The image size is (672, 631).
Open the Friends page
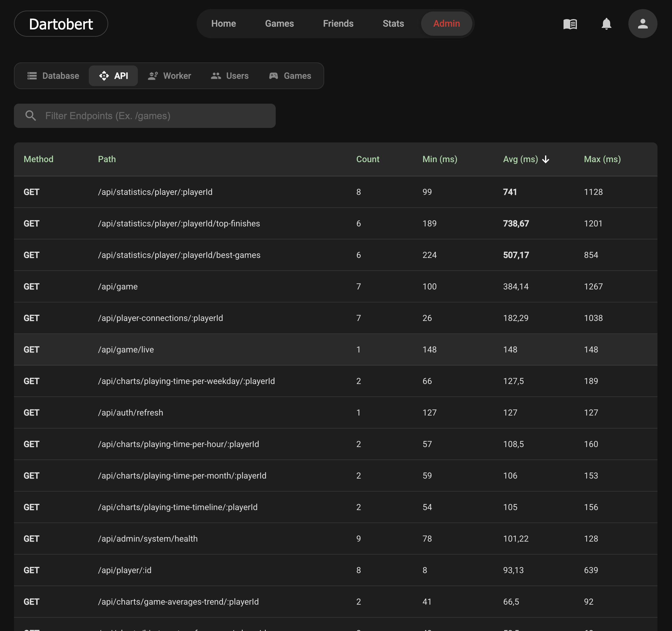point(338,24)
